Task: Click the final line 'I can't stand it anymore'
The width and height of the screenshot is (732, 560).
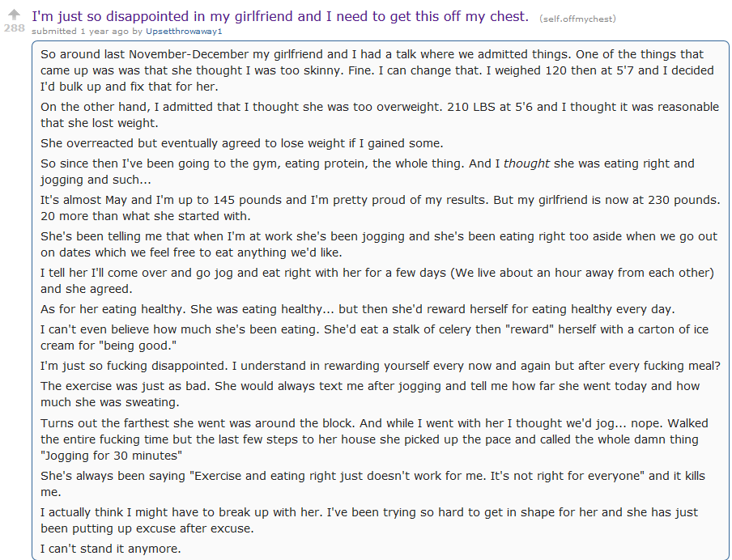Action: (111, 549)
